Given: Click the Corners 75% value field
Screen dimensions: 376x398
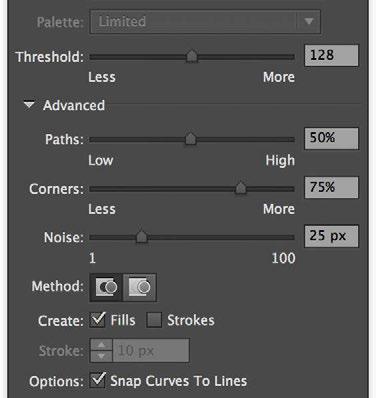Looking at the screenshot, I should click(x=331, y=187).
